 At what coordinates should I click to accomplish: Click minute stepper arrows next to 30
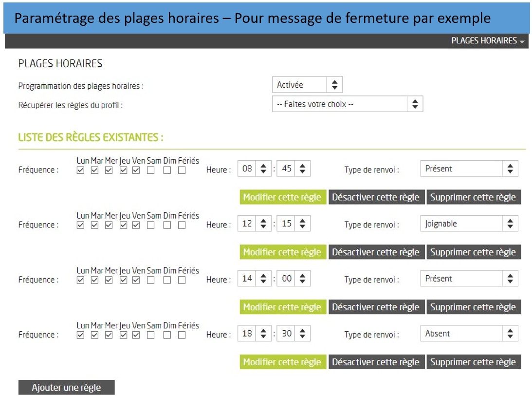point(302,334)
